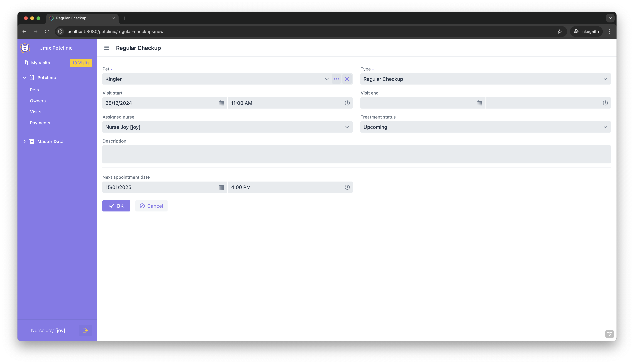Image resolution: width=634 pixels, height=364 pixels.
Task: Expand the Type dropdown
Action: coord(605,79)
